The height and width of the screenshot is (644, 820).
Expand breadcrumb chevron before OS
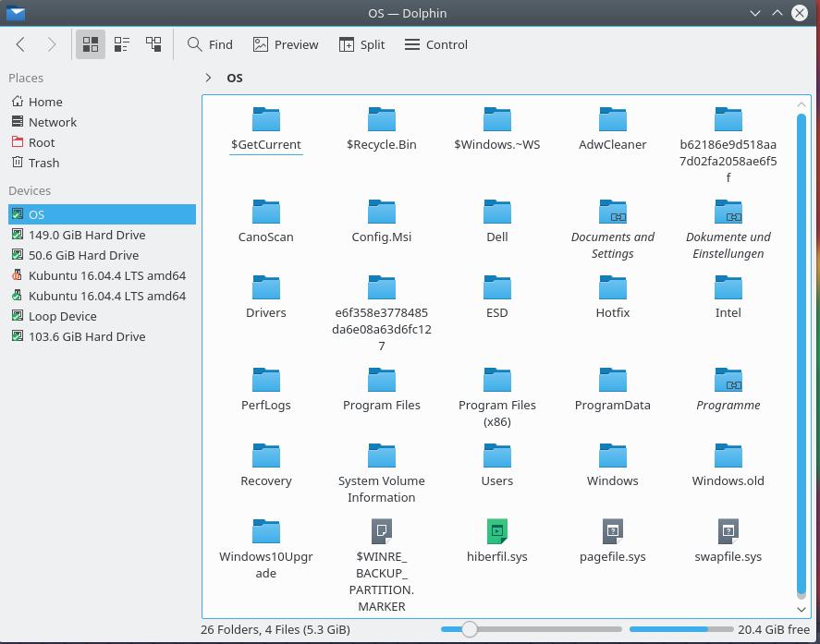[209, 78]
